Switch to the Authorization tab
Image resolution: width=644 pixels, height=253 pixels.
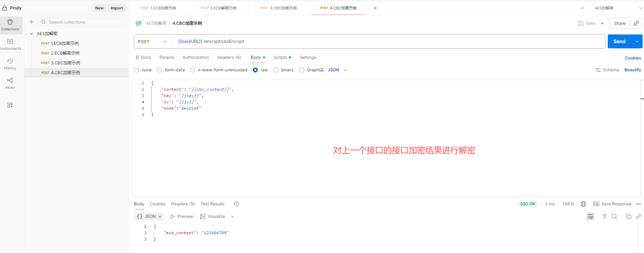(x=196, y=57)
